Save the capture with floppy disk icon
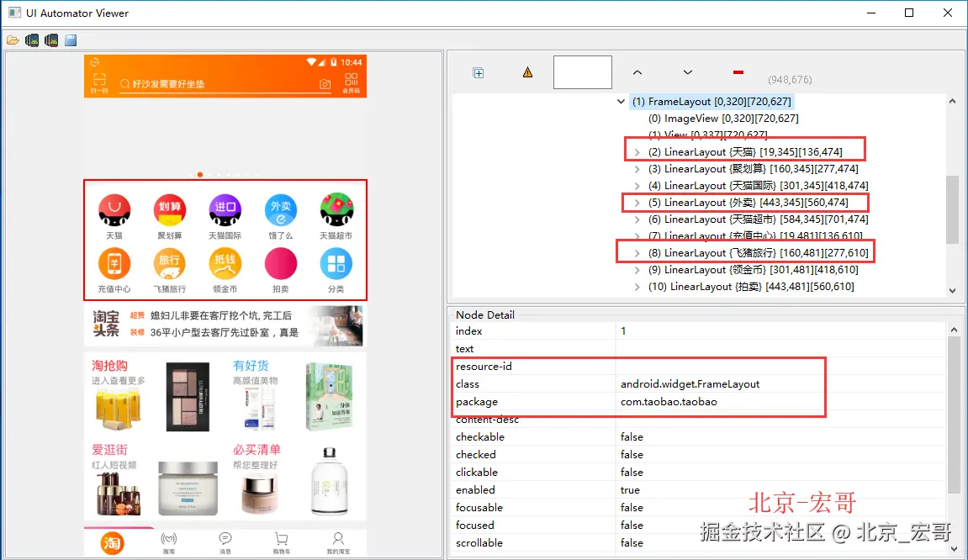This screenshot has height=560, width=968. pyautogui.click(x=71, y=40)
